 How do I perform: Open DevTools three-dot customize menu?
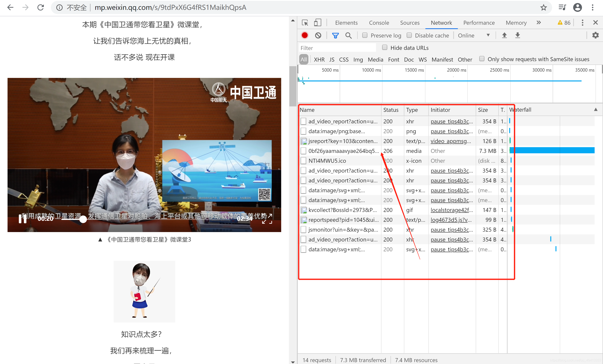click(582, 23)
